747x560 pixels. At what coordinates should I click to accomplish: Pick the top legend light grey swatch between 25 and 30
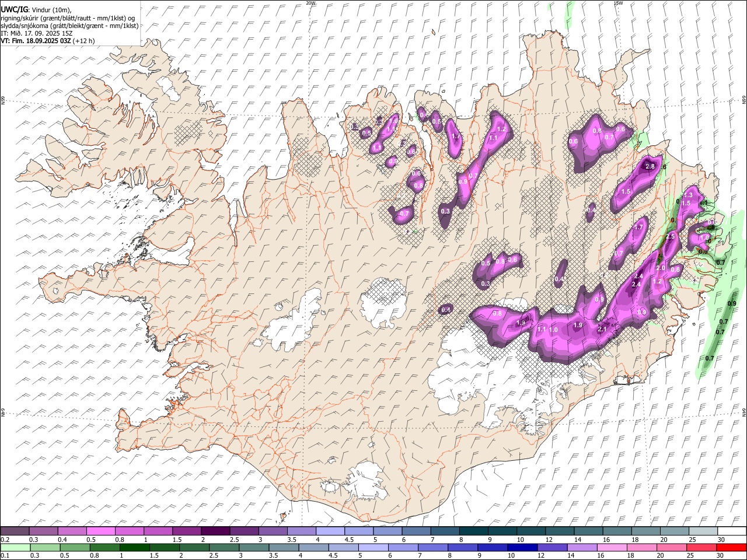pyautogui.click(x=703, y=531)
